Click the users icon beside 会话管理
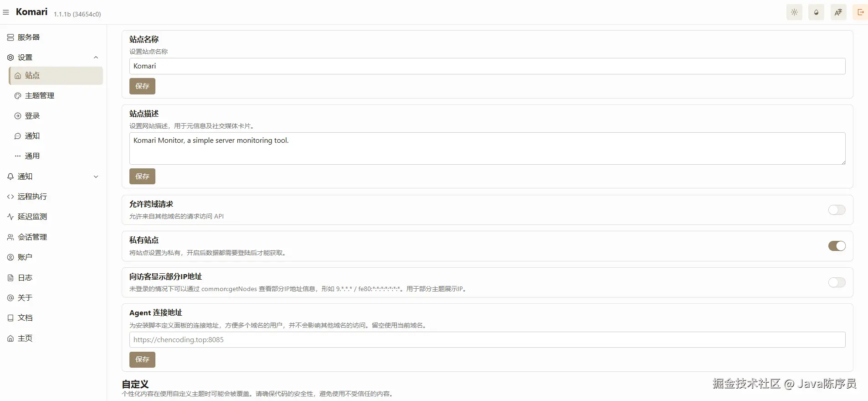Image resolution: width=868 pixels, height=401 pixels. coord(10,237)
